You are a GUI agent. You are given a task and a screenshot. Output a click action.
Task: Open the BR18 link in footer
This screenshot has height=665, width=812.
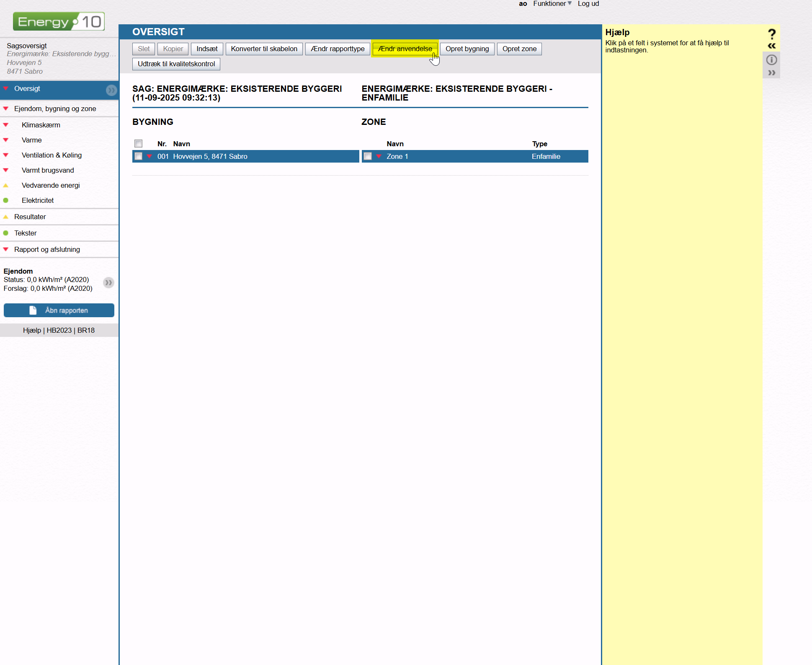pos(86,330)
